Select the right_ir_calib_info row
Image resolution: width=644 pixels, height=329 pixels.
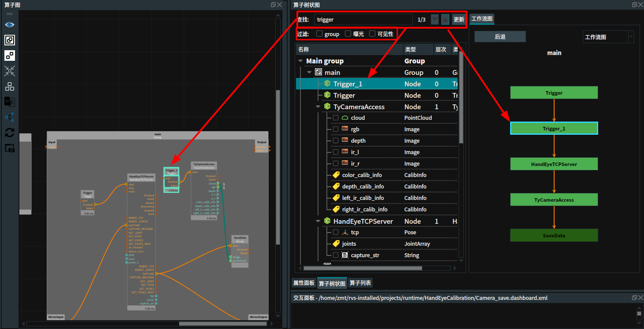click(377, 210)
